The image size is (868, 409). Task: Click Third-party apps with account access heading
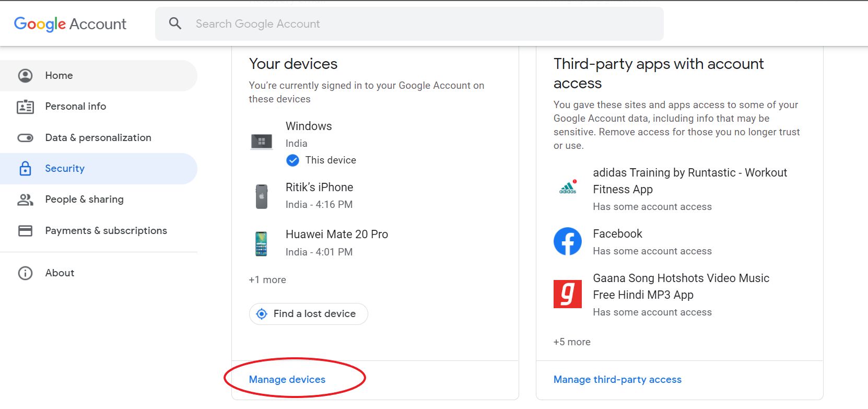click(659, 74)
